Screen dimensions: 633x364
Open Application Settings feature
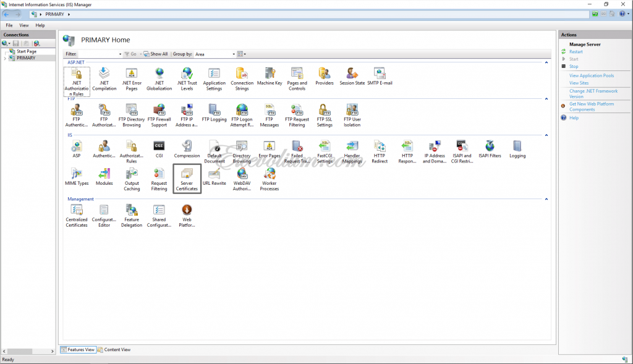click(x=215, y=79)
